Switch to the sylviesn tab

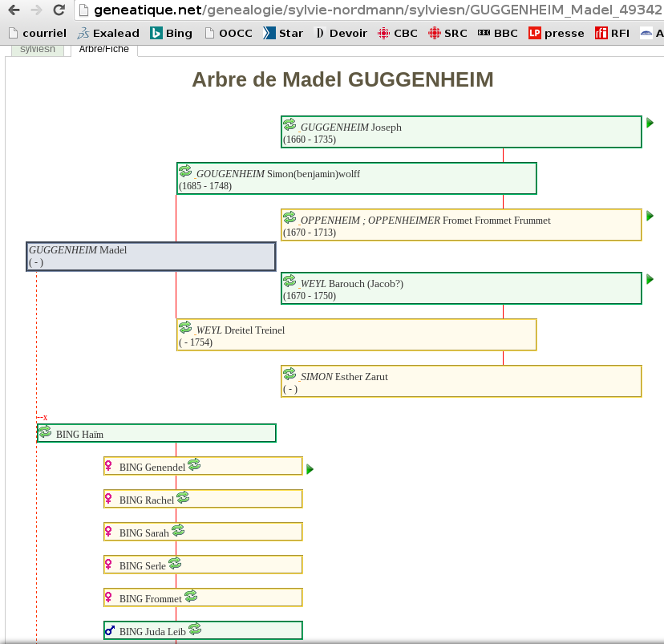[38, 49]
